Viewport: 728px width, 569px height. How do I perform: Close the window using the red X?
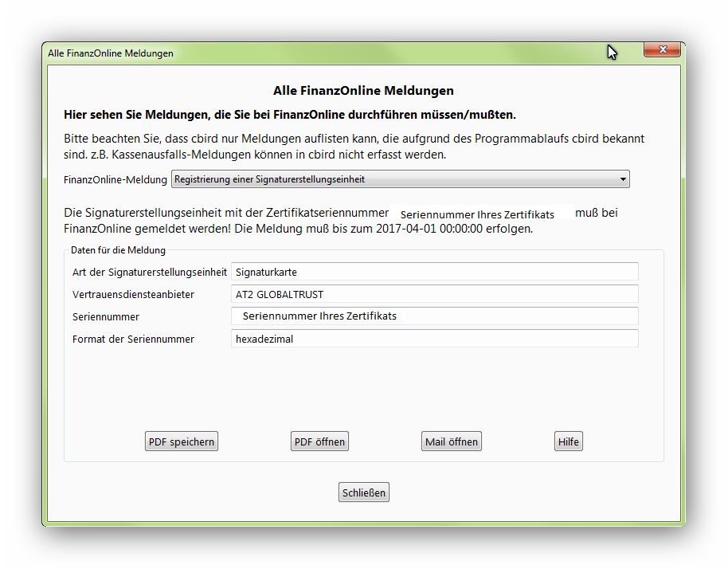pos(662,51)
